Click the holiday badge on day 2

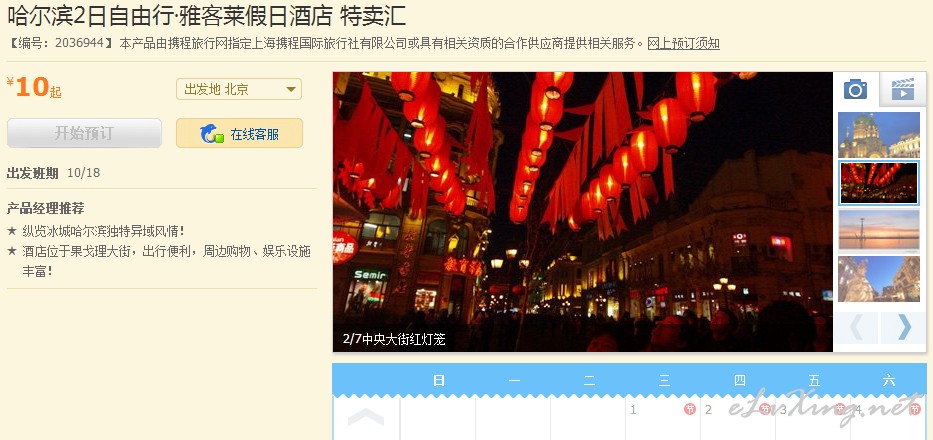(x=765, y=409)
